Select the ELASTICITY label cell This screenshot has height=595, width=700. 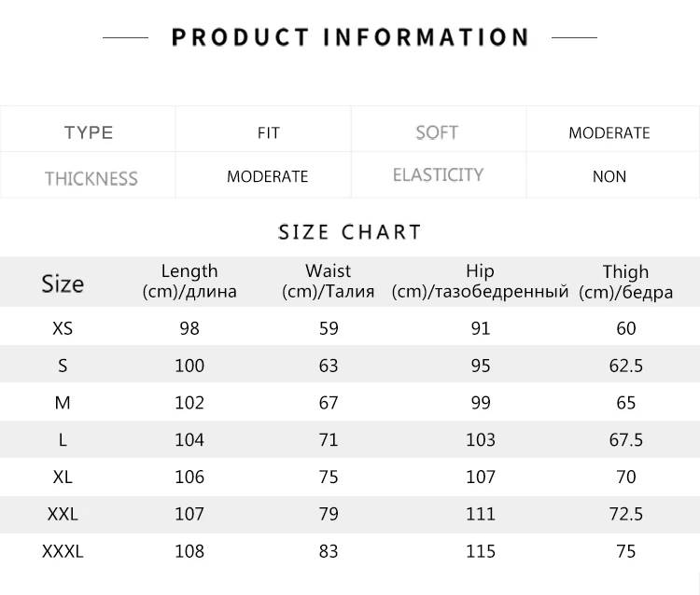pyautogui.click(x=438, y=175)
